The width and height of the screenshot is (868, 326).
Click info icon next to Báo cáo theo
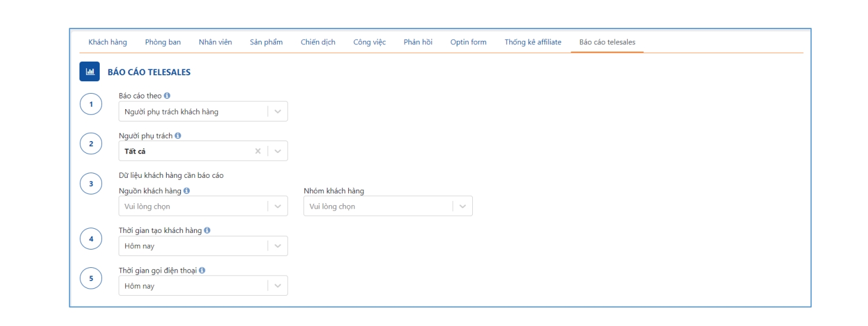click(x=167, y=95)
